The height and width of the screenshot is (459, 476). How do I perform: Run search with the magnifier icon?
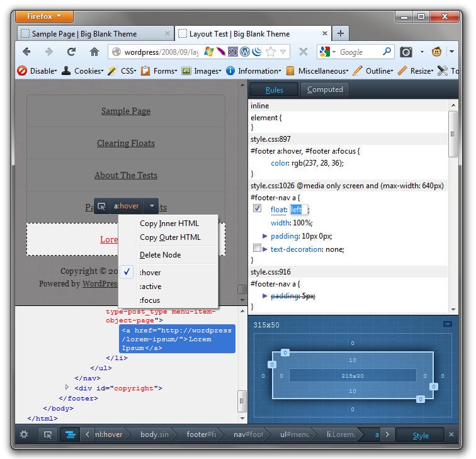(x=387, y=51)
